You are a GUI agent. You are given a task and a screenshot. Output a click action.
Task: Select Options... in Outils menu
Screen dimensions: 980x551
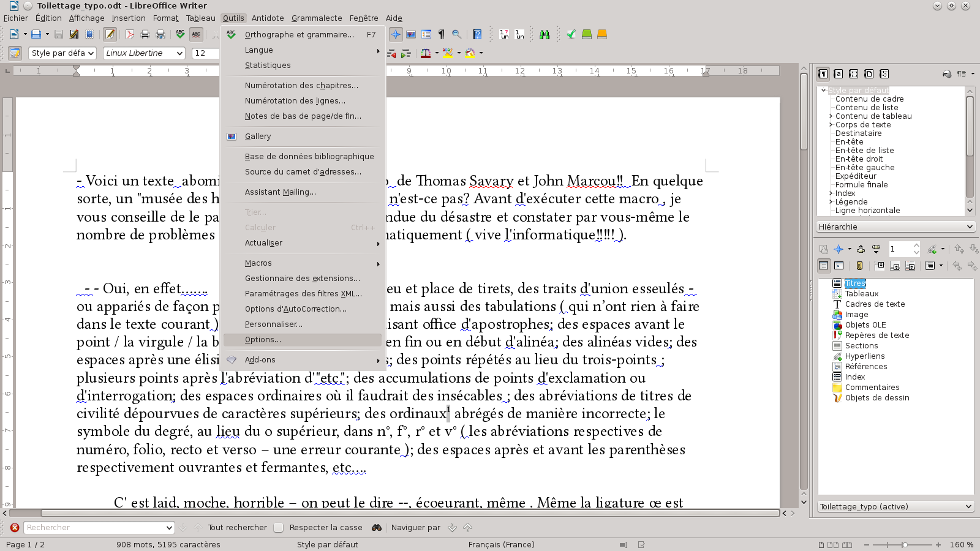pyautogui.click(x=303, y=340)
